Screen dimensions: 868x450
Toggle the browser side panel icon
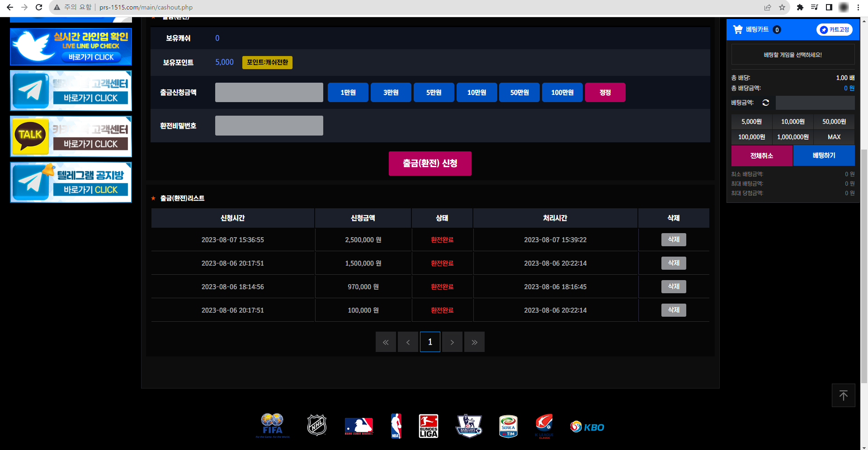[x=829, y=7]
